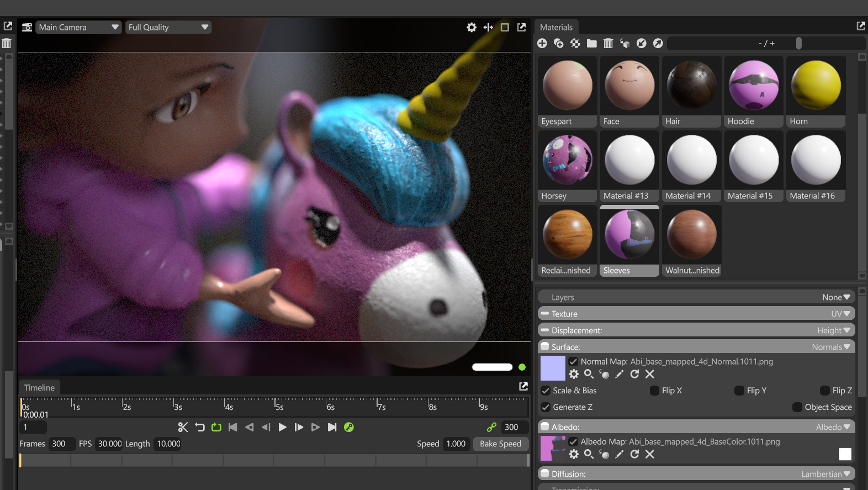Toggle the Normal Map enabled checkbox
The height and width of the screenshot is (490, 868).
click(573, 362)
